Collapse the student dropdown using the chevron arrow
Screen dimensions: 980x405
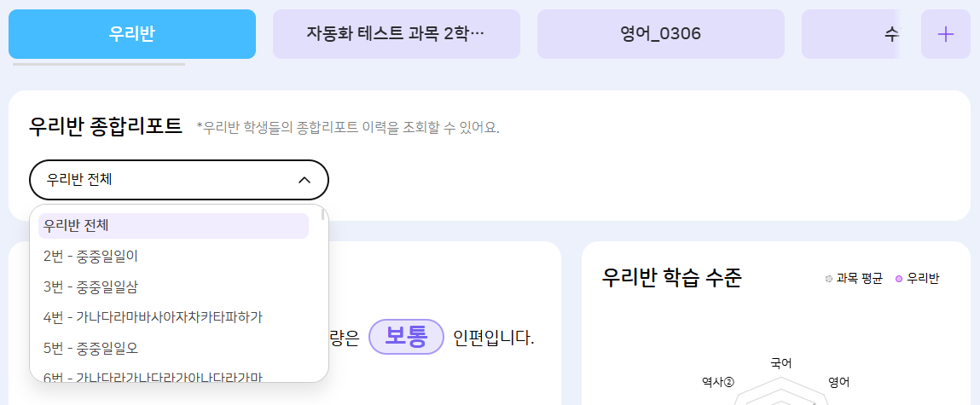pyautogui.click(x=304, y=180)
